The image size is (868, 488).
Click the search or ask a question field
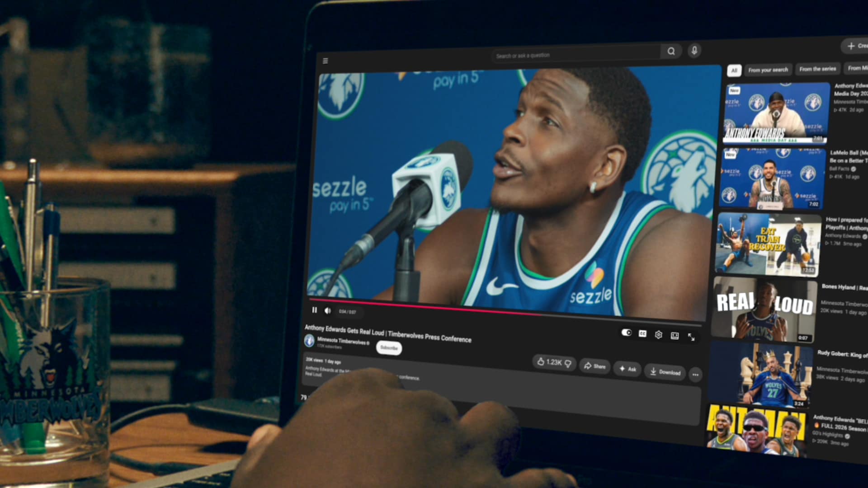(576, 54)
